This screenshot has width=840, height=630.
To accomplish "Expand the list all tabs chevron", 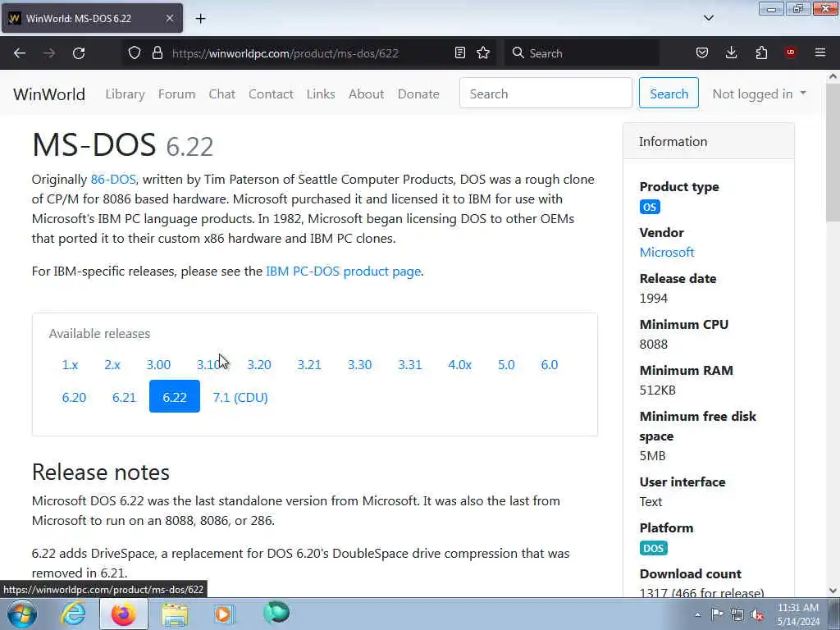I will pyautogui.click(x=708, y=18).
